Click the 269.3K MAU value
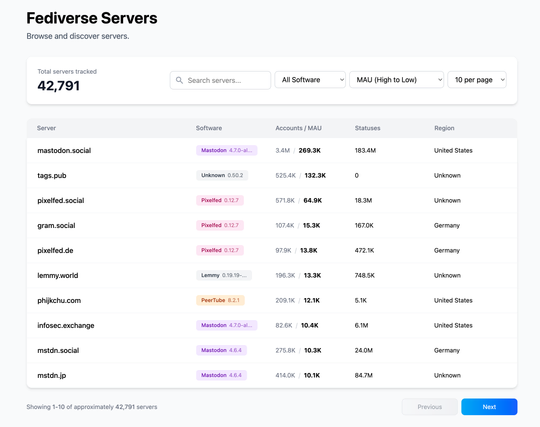This screenshot has height=427, width=540. (x=310, y=150)
